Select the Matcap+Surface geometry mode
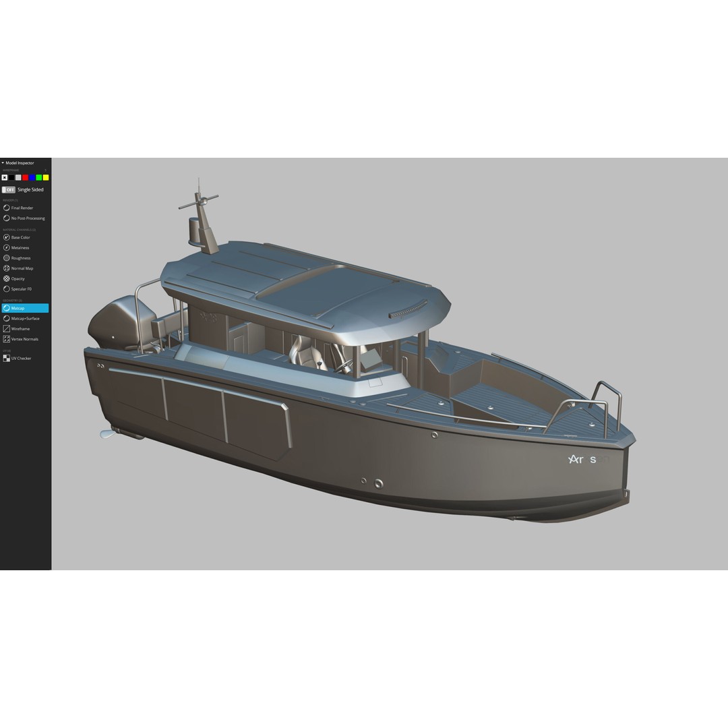This screenshot has height=728, width=728. 22,318
